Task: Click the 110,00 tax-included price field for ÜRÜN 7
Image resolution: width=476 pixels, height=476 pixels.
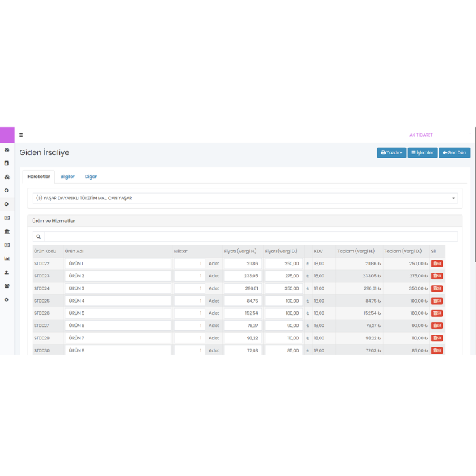Action: click(x=284, y=338)
